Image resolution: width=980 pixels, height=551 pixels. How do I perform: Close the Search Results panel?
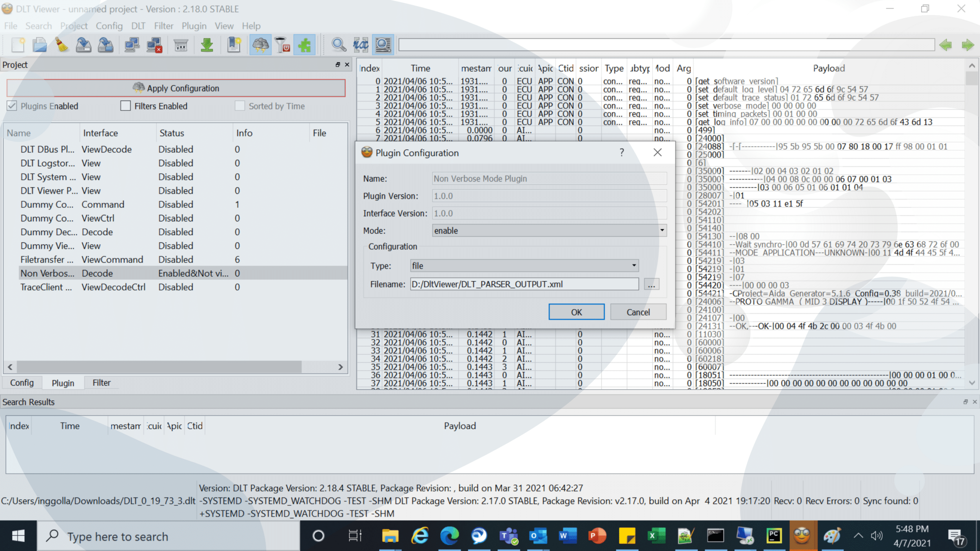pos(975,402)
